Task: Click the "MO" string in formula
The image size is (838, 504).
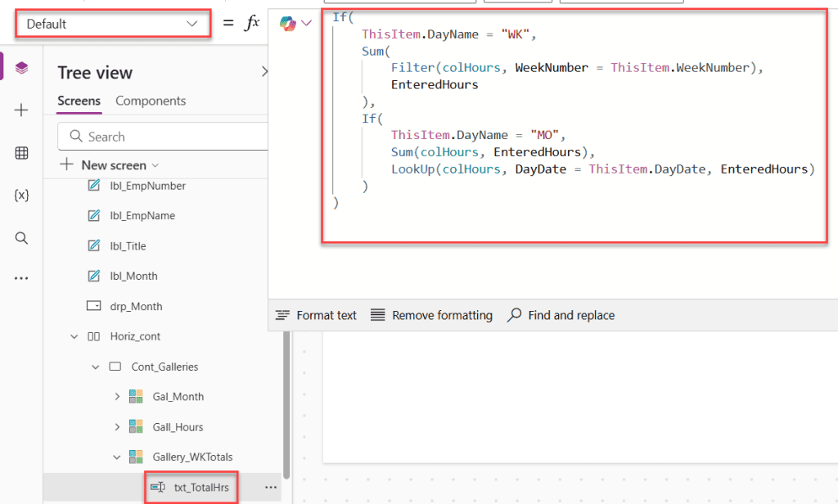Action: [544, 135]
